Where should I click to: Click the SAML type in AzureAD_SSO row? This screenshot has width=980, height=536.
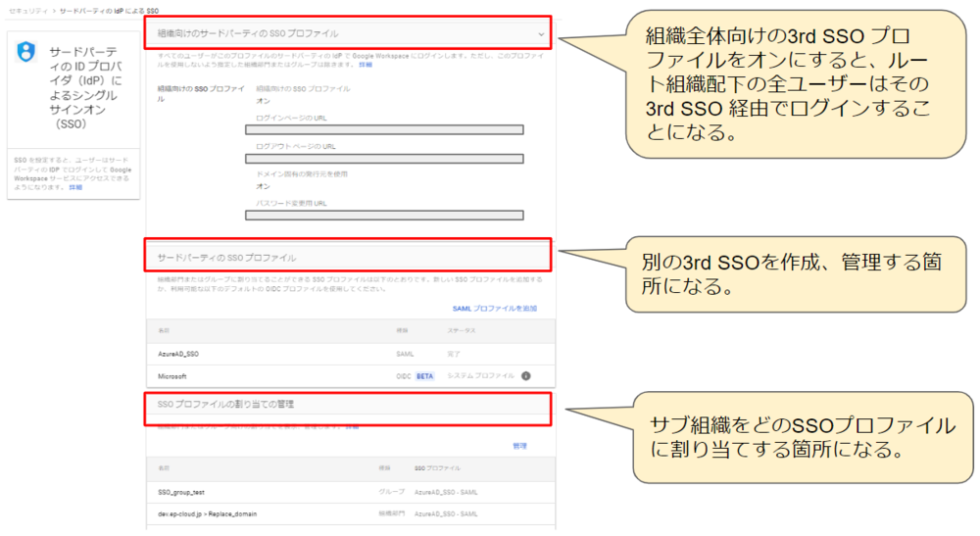click(x=405, y=354)
